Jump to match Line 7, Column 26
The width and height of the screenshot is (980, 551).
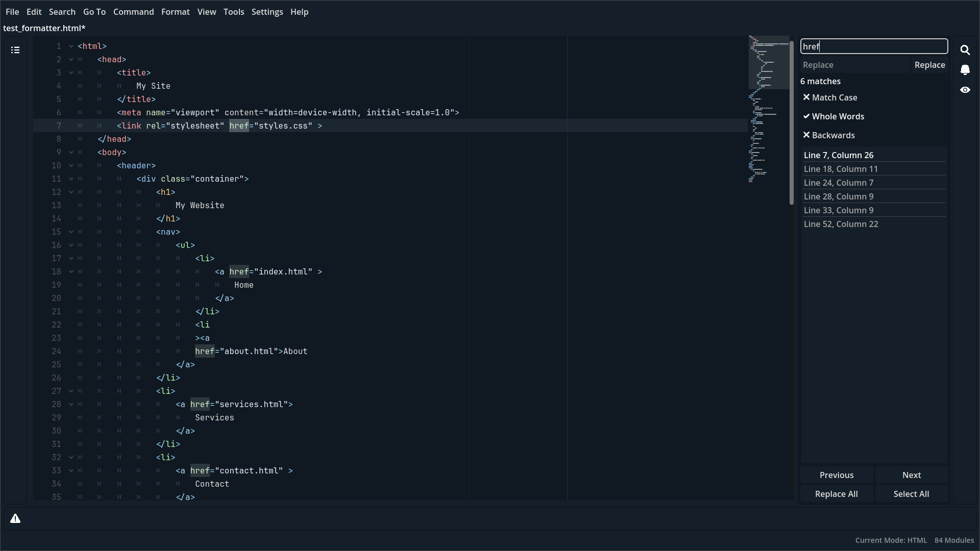pos(874,155)
